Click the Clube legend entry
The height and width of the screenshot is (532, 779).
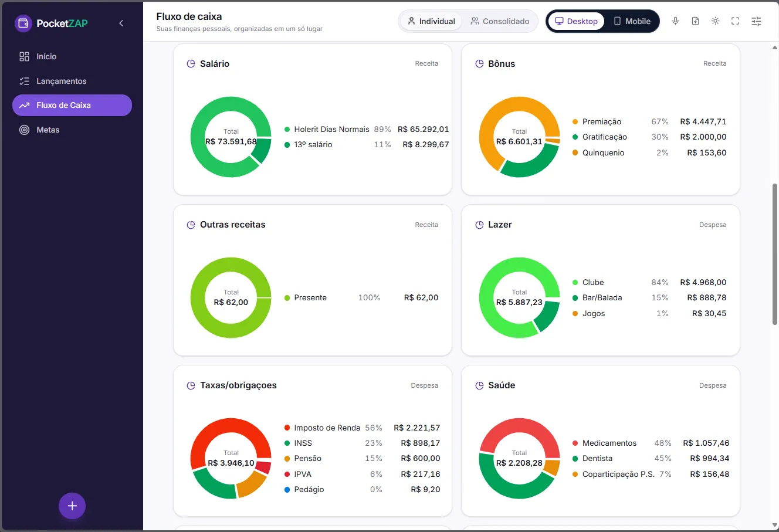point(649,282)
